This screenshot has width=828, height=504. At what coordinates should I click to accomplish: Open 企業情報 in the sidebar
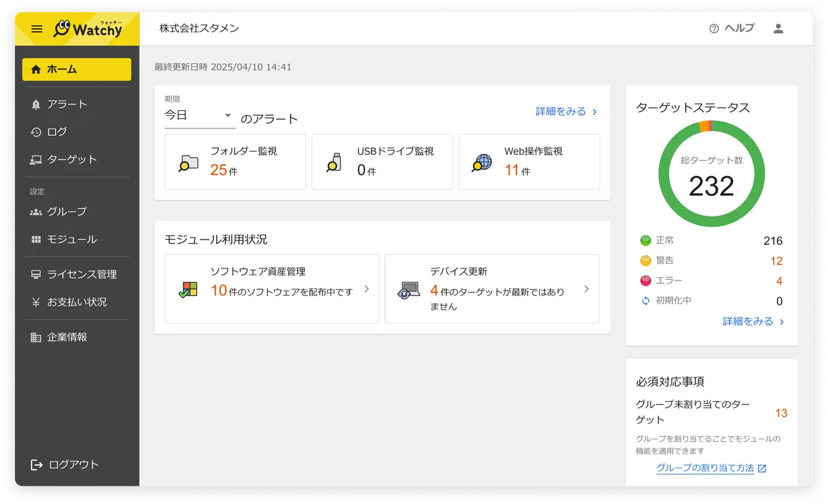pyautogui.click(x=77, y=337)
